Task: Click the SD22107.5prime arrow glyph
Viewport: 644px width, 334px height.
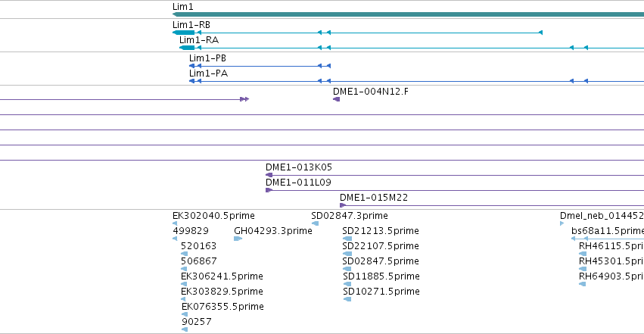Action: [x=347, y=254]
